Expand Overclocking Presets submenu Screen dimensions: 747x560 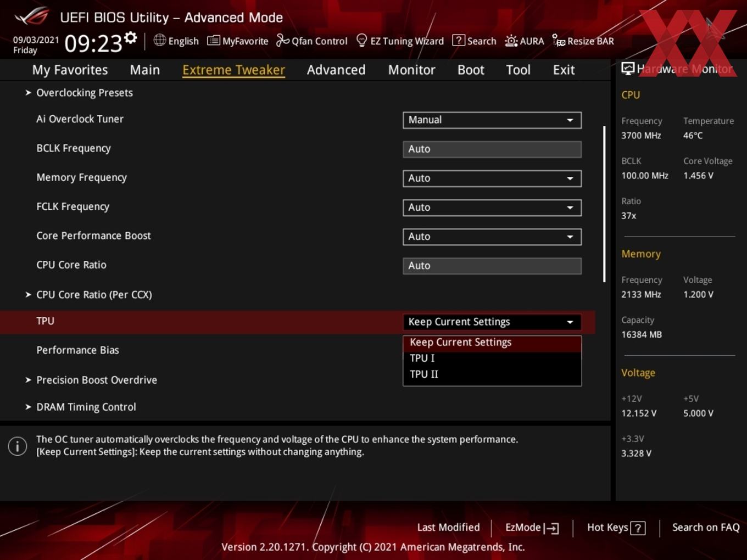click(x=85, y=93)
